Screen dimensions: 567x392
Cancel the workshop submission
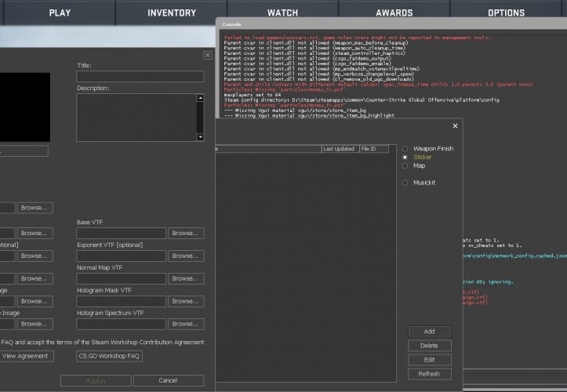[x=168, y=380]
